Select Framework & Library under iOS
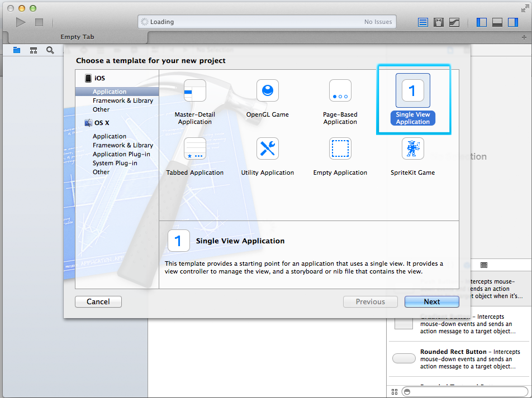Image resolution: width=532 pixels, height=398 pixels. click(x=123, y=100)
